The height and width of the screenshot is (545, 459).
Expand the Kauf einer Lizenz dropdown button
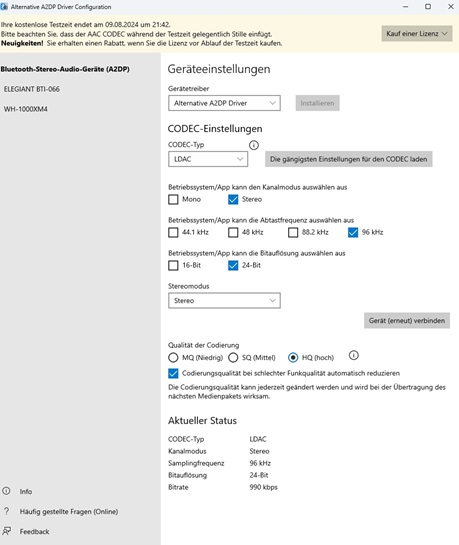(417, 34)
